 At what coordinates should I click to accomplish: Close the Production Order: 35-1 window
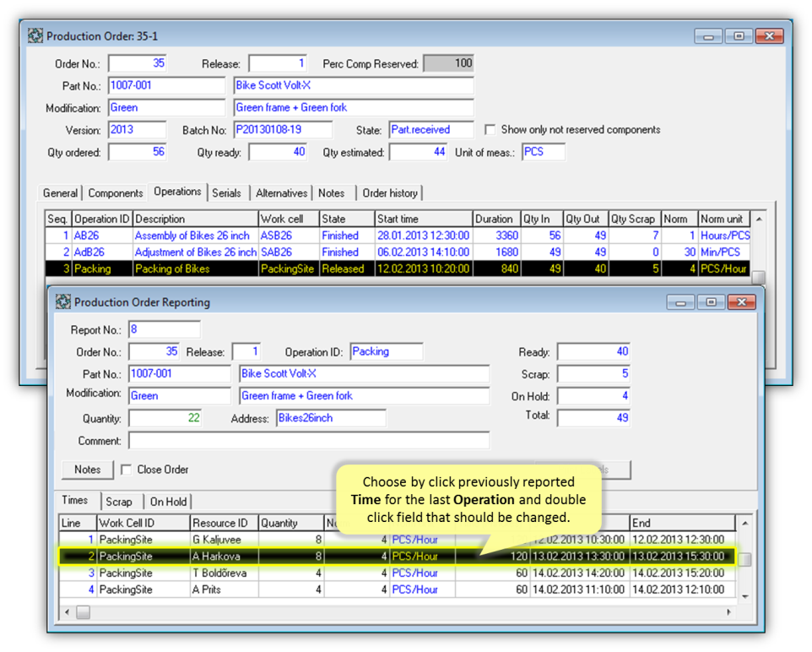pos(770,36)
